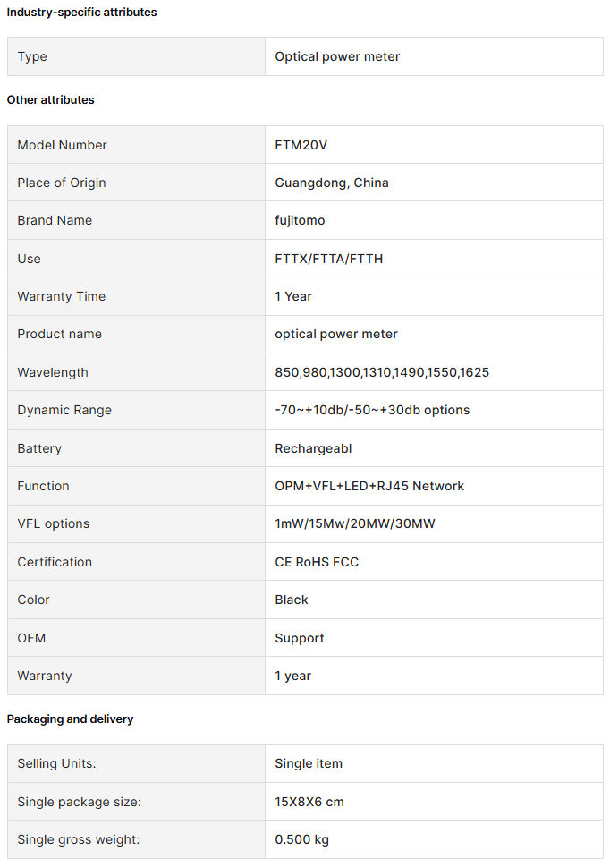Select the CE RoHS FCC certification value
610x868 pixels.
[317, 562]
